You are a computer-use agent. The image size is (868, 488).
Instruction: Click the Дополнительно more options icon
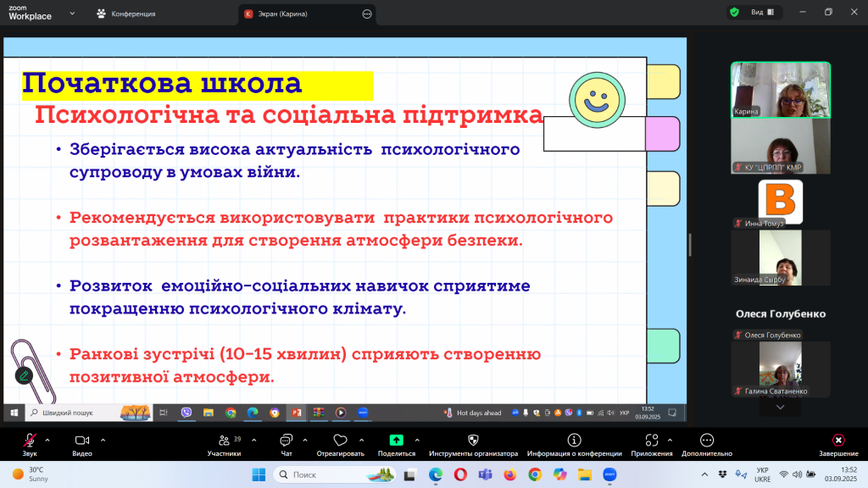pos(706,441)
